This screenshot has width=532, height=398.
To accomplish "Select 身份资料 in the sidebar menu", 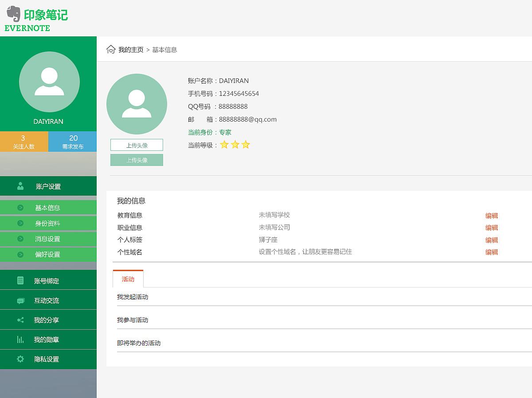I will (x=49, y=223).
